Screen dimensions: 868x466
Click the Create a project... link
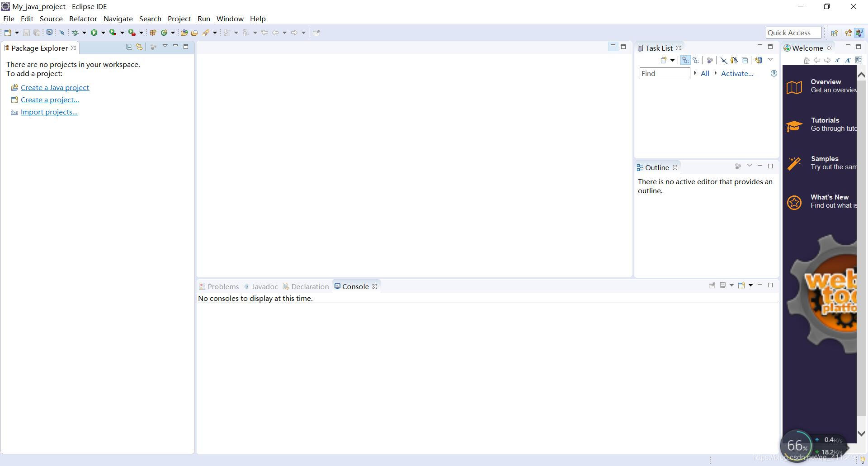pos(50,100)
